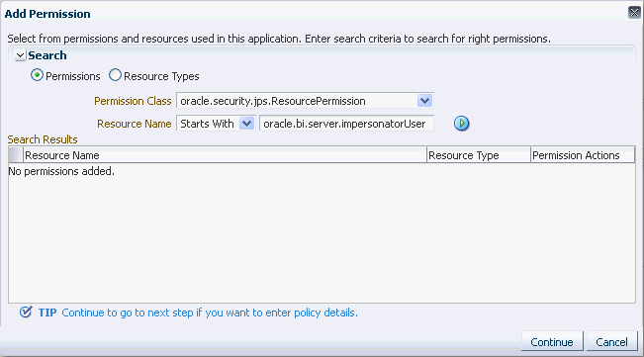
Task: Open the Starts With match dropdown
Action: point(247,123)
